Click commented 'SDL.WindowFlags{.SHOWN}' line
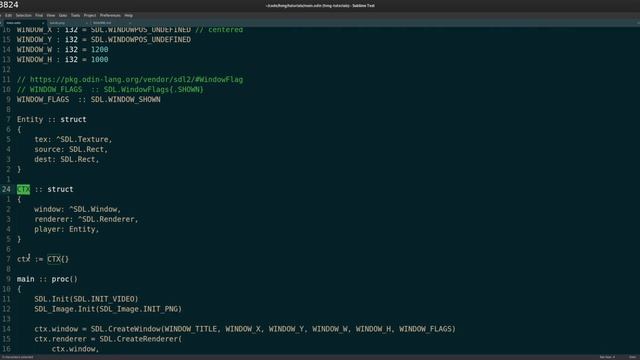 pyautogui.click(x=110, y=90)
